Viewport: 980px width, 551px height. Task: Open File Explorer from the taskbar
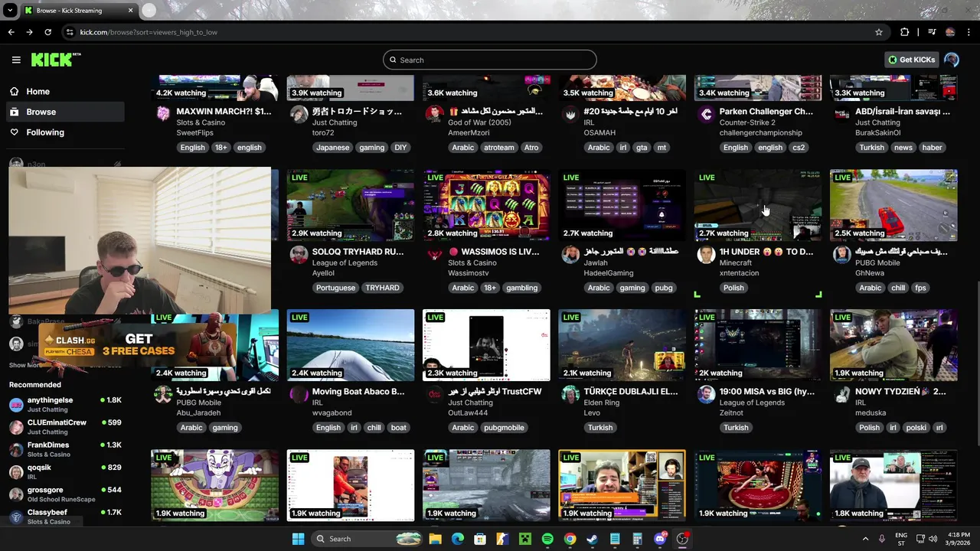pos(435,539)
